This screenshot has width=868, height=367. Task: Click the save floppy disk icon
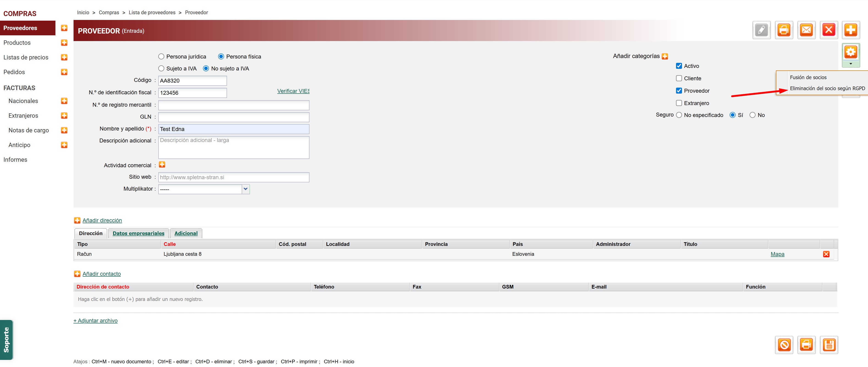(x=829, y=345)
